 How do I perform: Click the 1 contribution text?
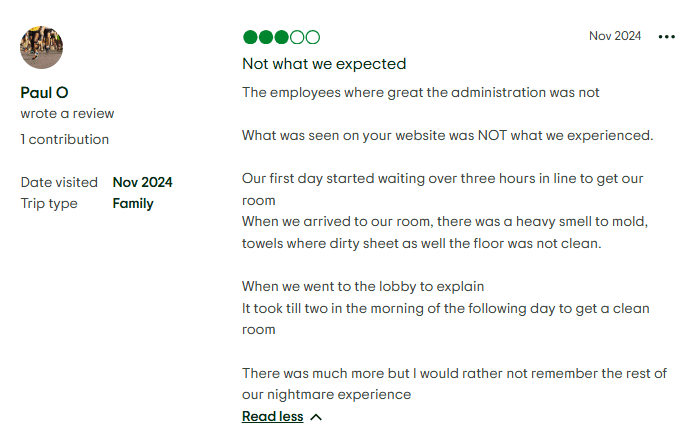tap(65, 139)
